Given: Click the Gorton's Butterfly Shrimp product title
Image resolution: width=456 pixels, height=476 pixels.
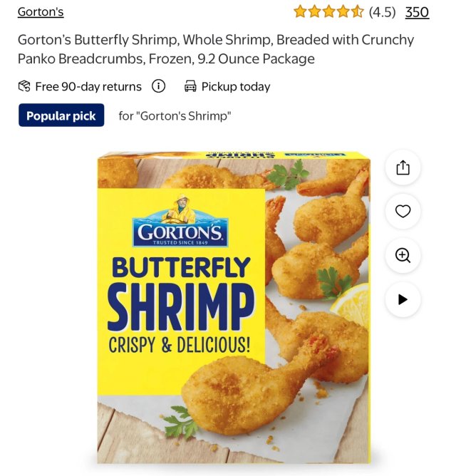Looking at the screenshot, I should click(x=216, y=49).
